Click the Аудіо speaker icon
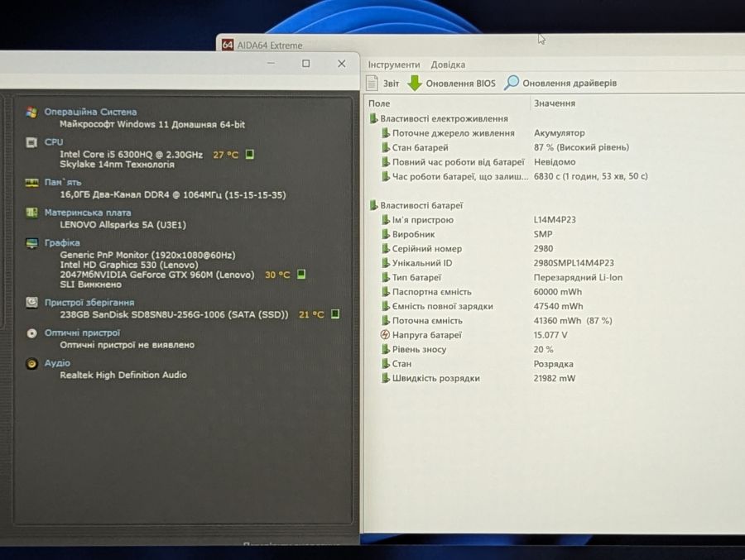Image resolution: width=745 pixels, height=560 pixels. click(x=31, y=364)
